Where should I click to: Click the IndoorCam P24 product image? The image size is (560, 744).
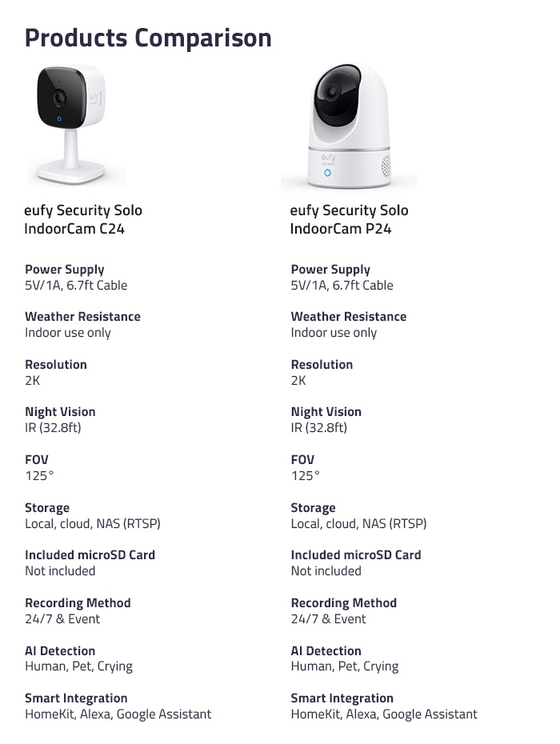click(x=349, y=126)
